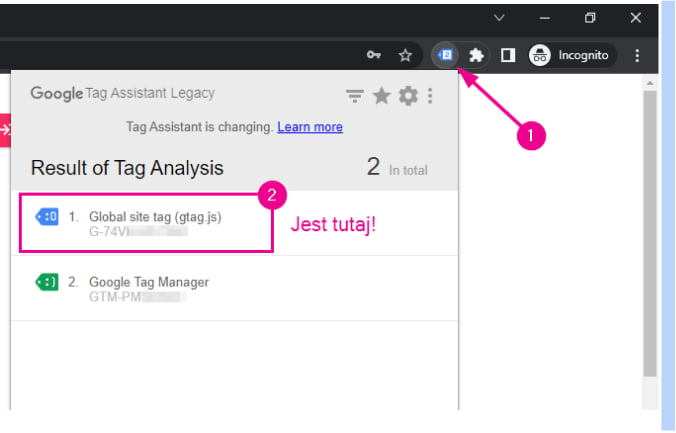The width and height of the screenshot is (676, 433).
Task: Click the page vertical scrollbar thumb
Action: pyautogui.click(x=650, y=233)
